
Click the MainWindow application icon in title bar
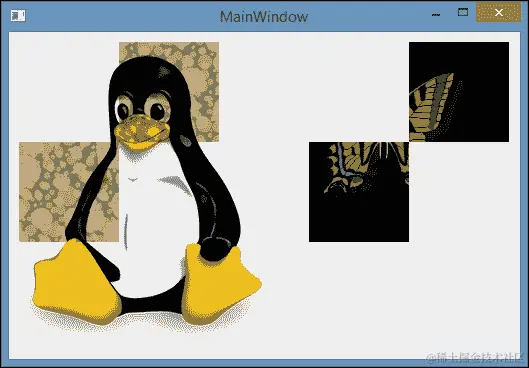(18, 16)
